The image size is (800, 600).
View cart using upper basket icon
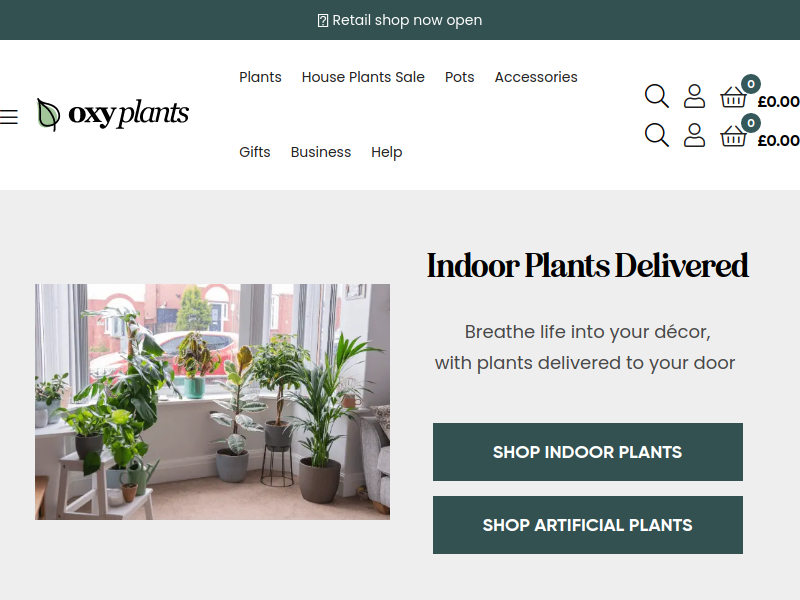pyautogui.click(x=734, y=96)
